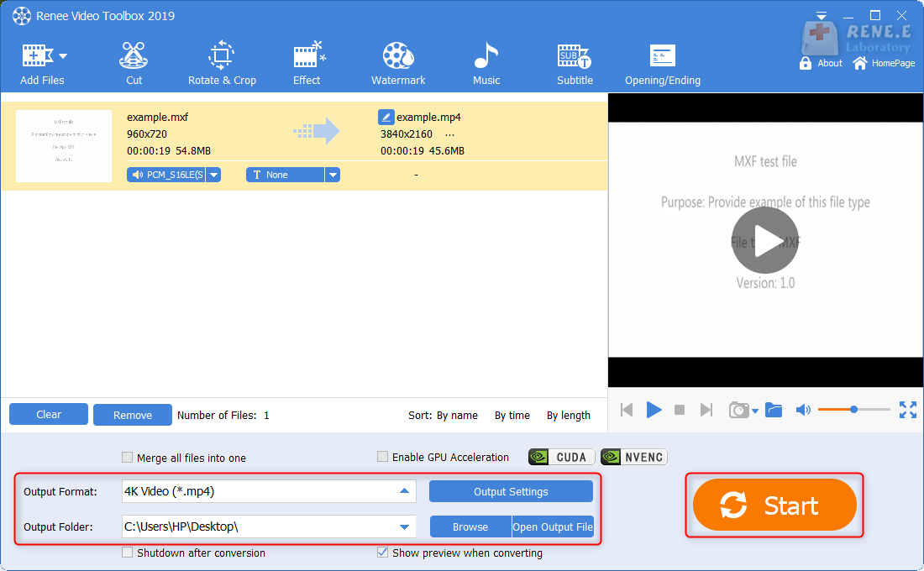Click the Renee Video Toolbox app logo
The width and height of the screenshot is (924, 571).
[22, 16]
